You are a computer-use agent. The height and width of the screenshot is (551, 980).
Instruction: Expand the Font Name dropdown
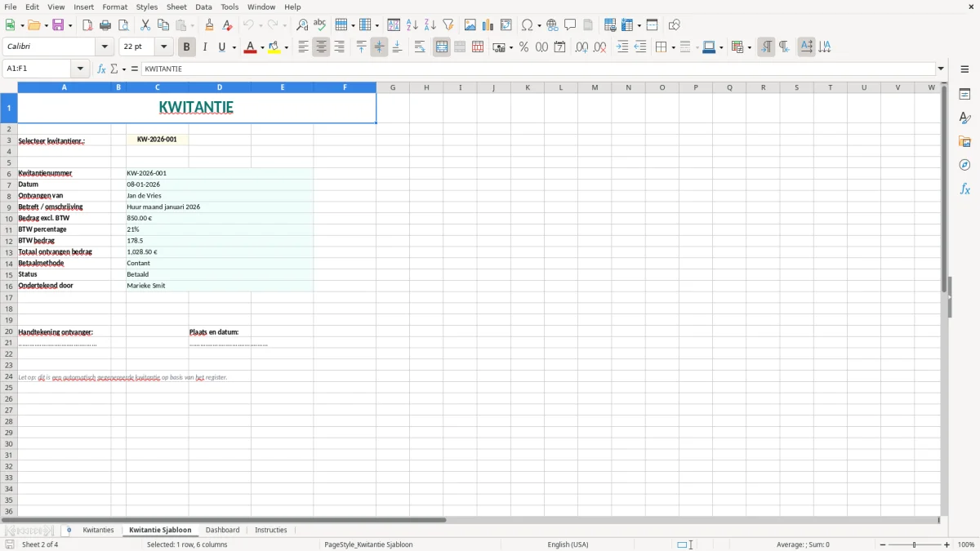point(105,47)
